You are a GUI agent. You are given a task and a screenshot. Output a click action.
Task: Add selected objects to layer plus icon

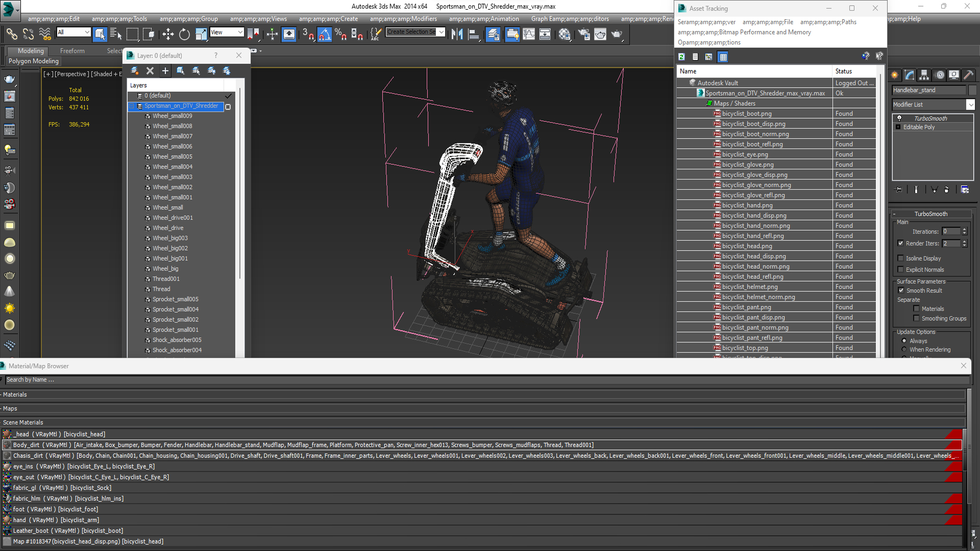[x=165, y=70]
